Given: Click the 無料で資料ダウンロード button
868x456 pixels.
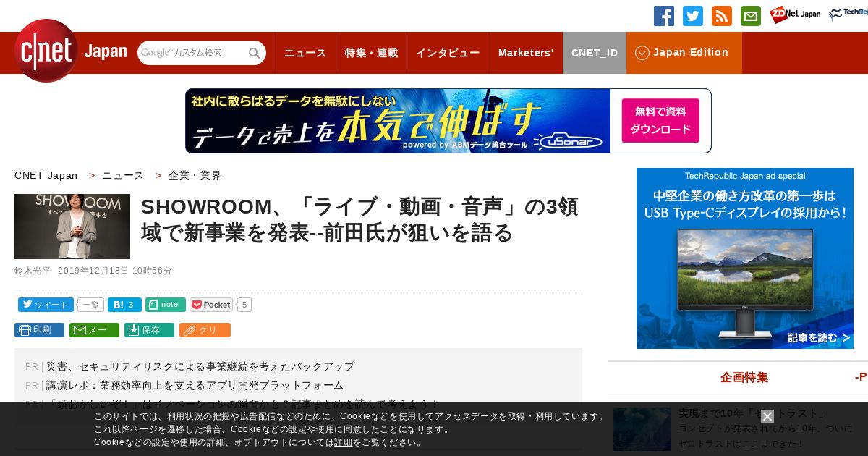Looking at the screenshot, I should tap(660, 121).
